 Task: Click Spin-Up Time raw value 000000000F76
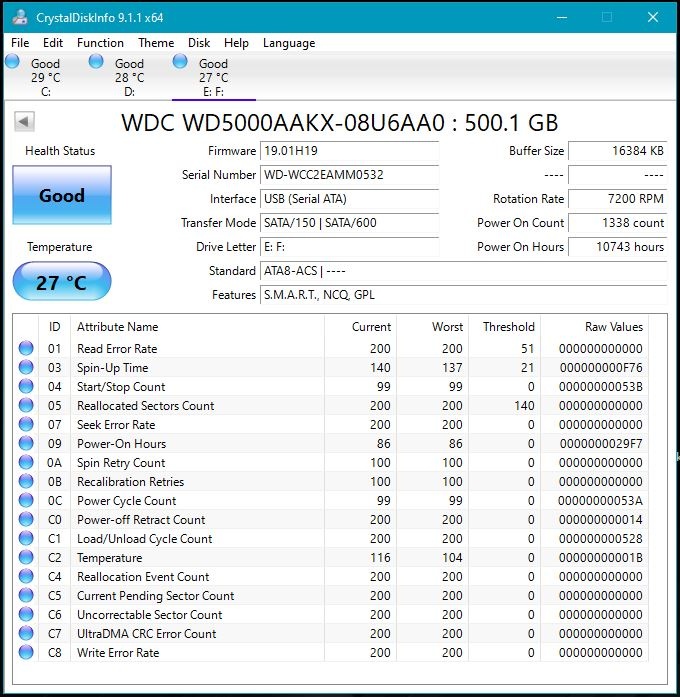coord(601,368)
